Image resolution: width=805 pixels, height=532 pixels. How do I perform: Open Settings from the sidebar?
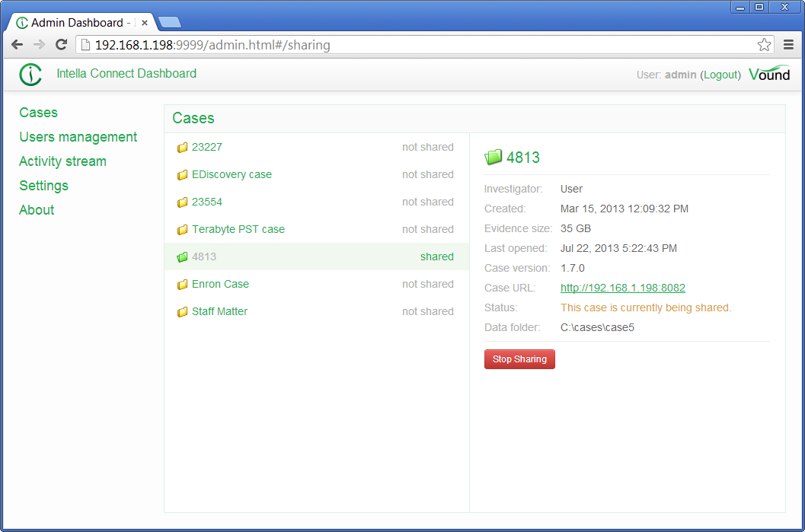(43, 186)
